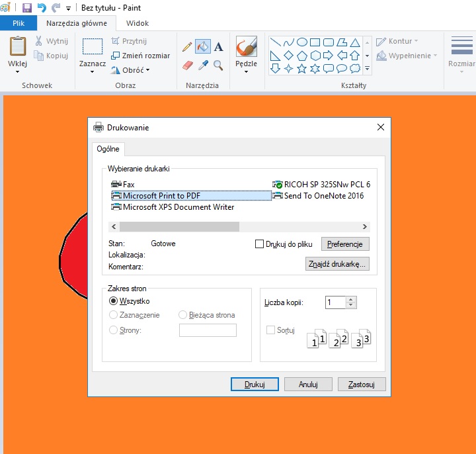Screen dimensions: 476x454
Task: Click the Drukuj button
Action: [255, 384]
